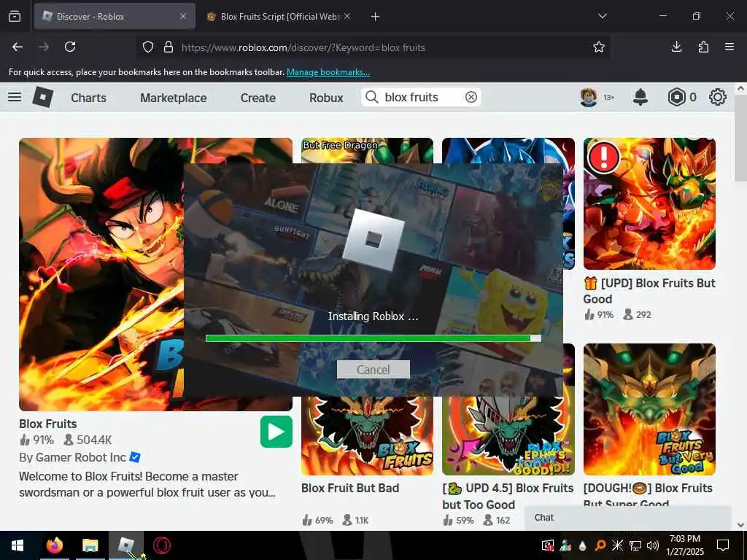Close the Blox Fruits Script tab
This screenshot has width=747, height=560.
(x=347, y=16)
